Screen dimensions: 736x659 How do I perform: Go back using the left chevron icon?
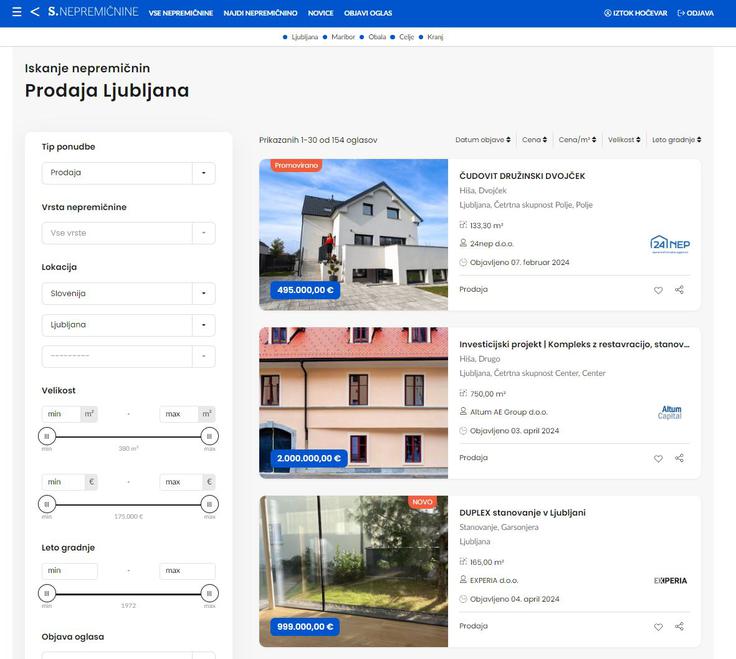pyautogui.click(x=35, y=12)
